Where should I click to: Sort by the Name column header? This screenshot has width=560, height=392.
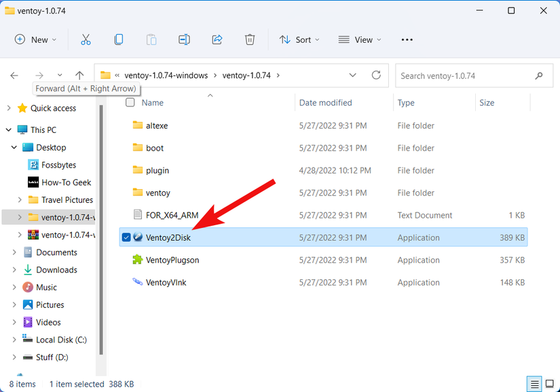pyautogui.click(x=153, y=102)
